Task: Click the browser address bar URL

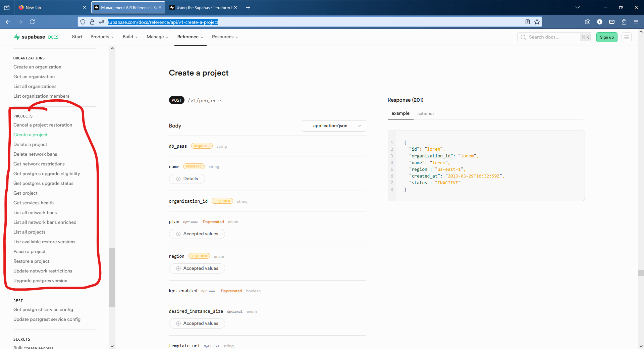Action: coord(163,22)
